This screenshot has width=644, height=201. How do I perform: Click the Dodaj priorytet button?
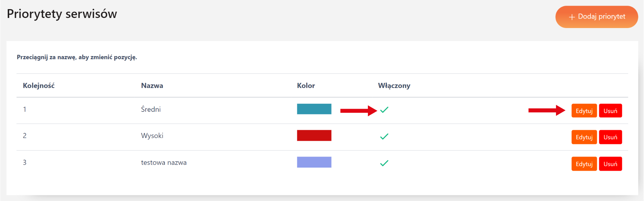[x=597, y=17]
